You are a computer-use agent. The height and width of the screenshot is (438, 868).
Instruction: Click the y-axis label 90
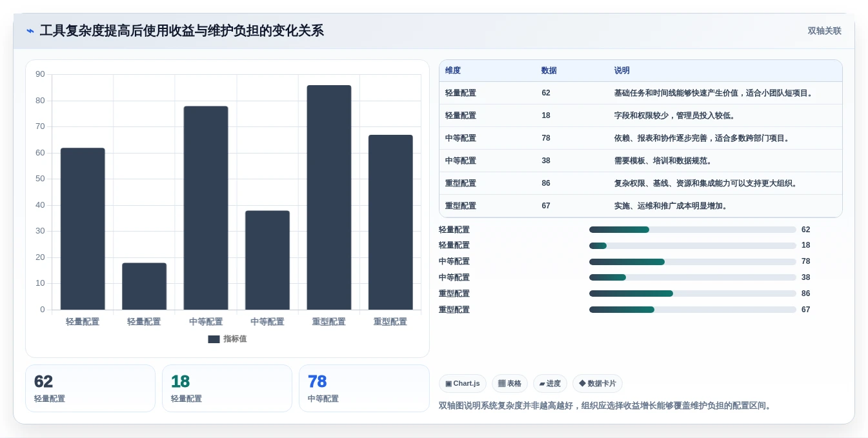point(40,75)
